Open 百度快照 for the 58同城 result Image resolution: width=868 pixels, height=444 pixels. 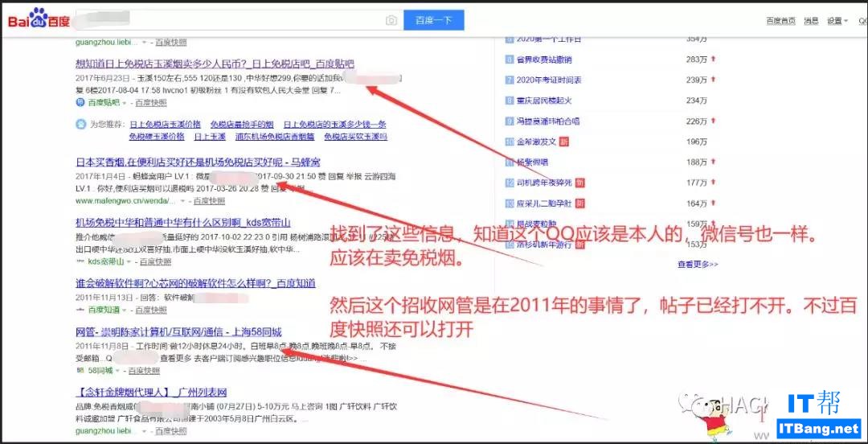point(144,370)
